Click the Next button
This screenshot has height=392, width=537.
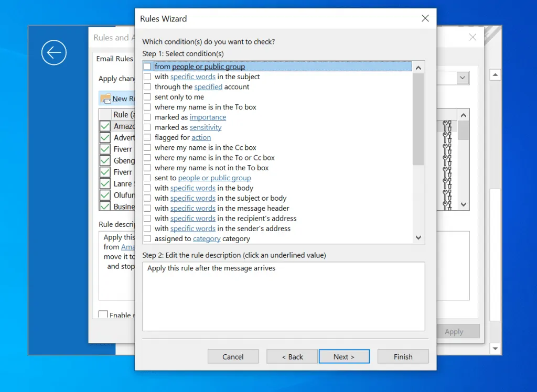click(x=344, y=356)
